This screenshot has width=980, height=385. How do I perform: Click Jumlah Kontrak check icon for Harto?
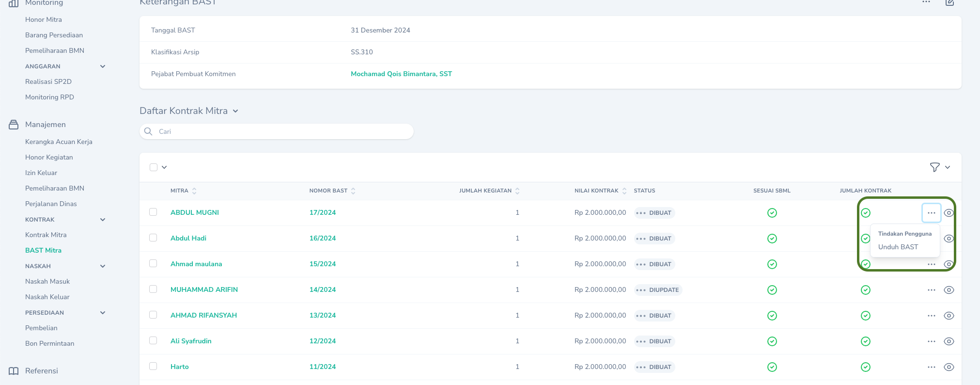point(866,367)
